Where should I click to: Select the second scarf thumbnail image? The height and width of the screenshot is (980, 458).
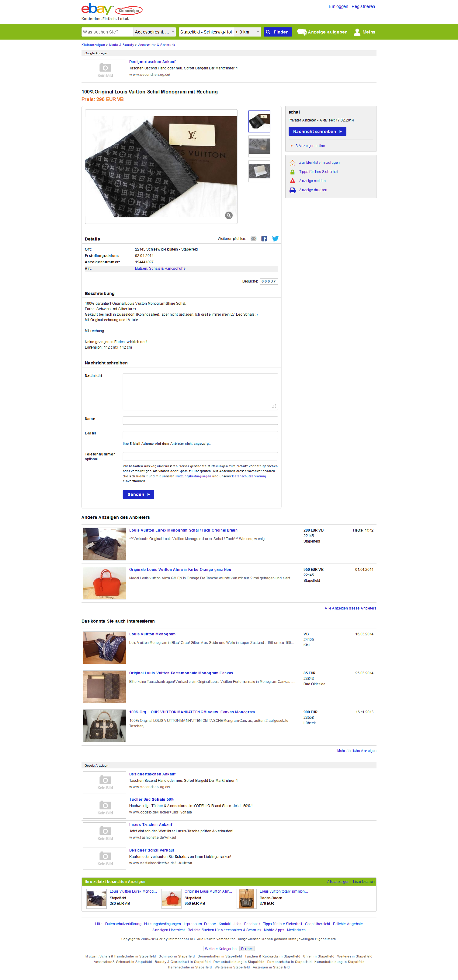259,146
